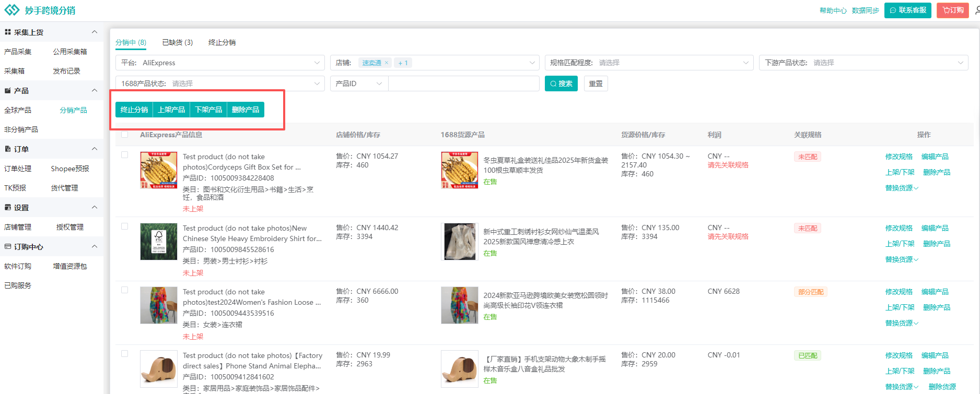Open the elephant phone stand product thumbnail
980x394 pixels.
point(159,368)
